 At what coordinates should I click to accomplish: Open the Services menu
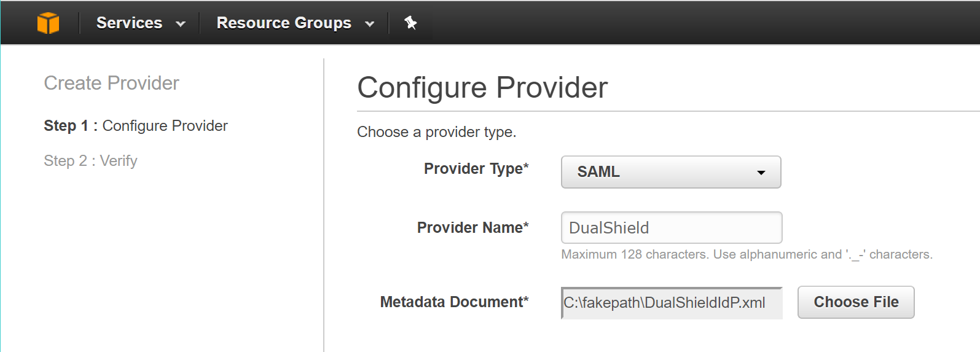coord(129,23)
